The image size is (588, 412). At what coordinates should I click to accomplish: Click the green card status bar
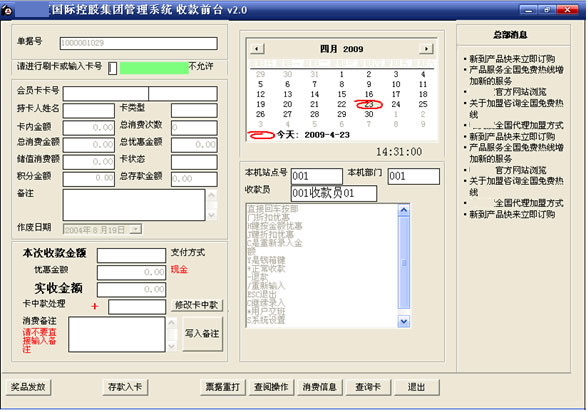tap(154, 68)
